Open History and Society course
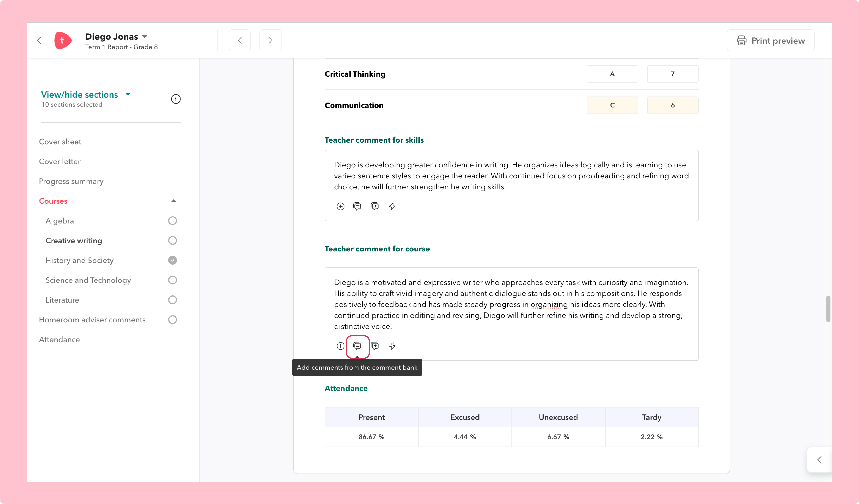 (79, 260)
